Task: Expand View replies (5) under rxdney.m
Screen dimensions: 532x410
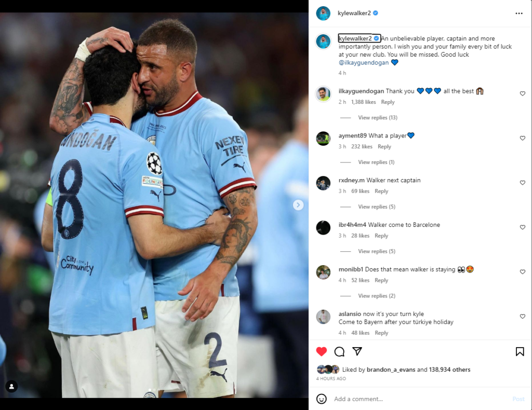Action: click(377, 207)
